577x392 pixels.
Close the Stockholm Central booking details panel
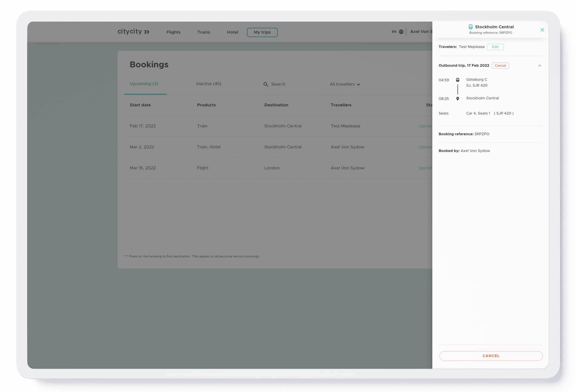(542, 30)
